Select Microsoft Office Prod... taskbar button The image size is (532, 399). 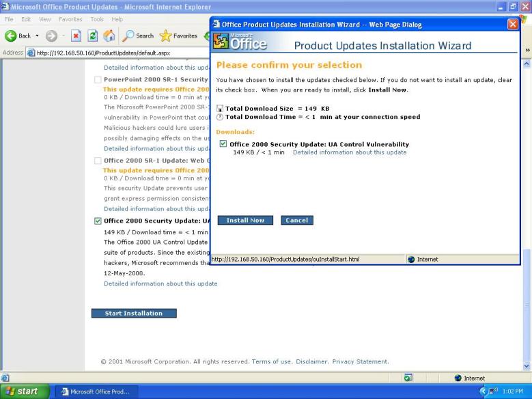[96, 391]
